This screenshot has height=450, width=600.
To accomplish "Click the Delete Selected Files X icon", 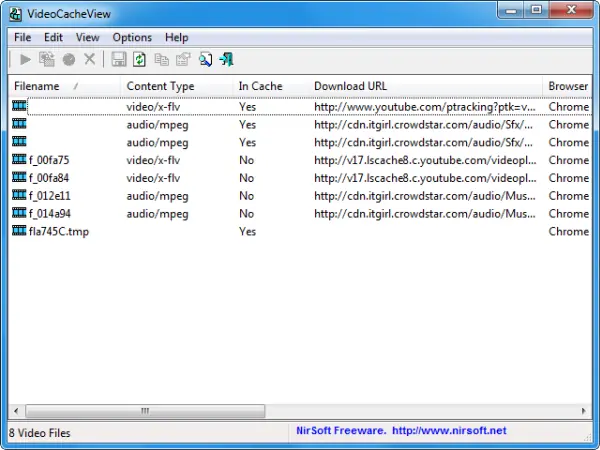I will click(90, 60).
